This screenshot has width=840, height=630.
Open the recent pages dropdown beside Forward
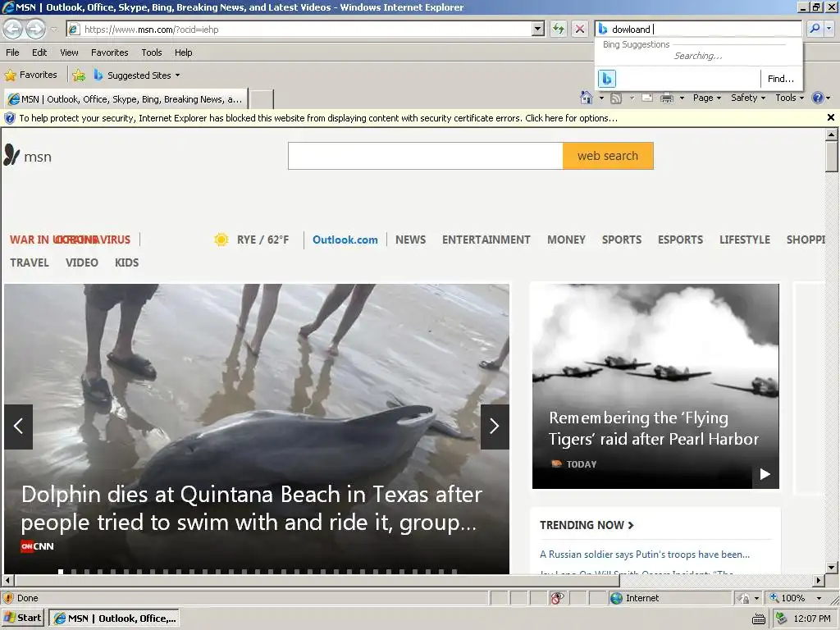53,30
